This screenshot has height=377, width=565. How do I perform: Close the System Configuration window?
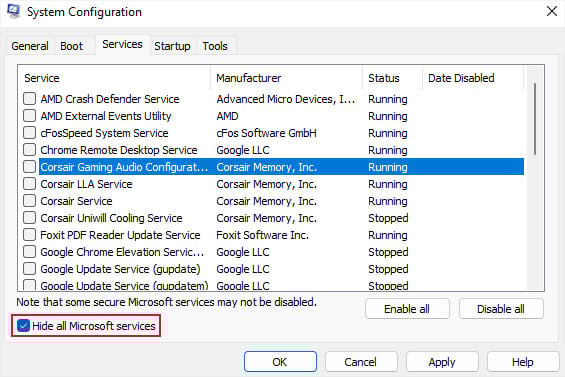click(x=551, y=12)
